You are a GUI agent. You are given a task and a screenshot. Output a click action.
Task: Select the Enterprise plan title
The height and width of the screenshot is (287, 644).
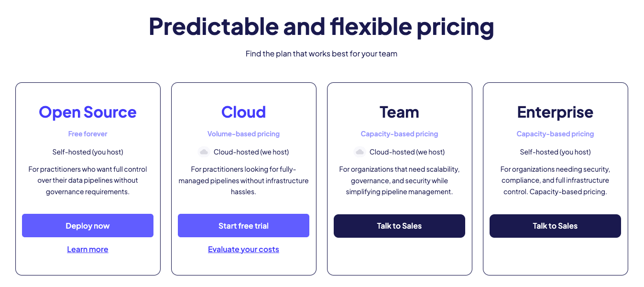click(555, 112)
